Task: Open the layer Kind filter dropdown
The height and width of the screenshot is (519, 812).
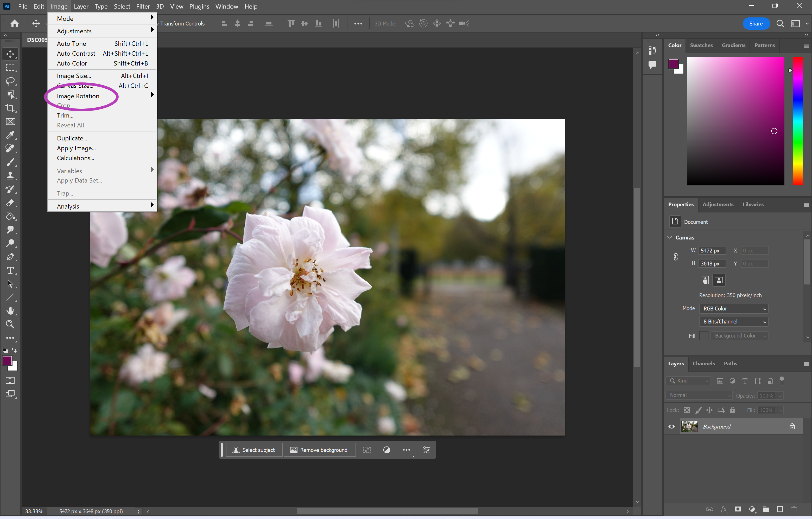Action: tap(688, 380)
